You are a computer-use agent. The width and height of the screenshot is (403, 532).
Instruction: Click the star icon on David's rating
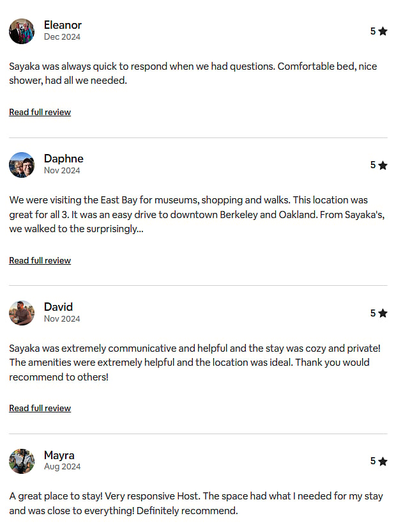(383, 313)
